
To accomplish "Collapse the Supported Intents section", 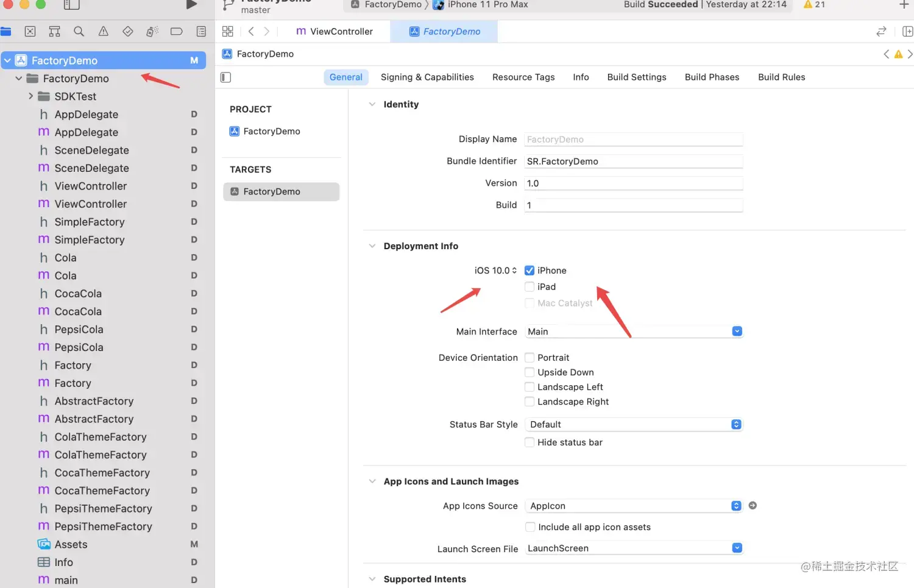I will [372, 579].
